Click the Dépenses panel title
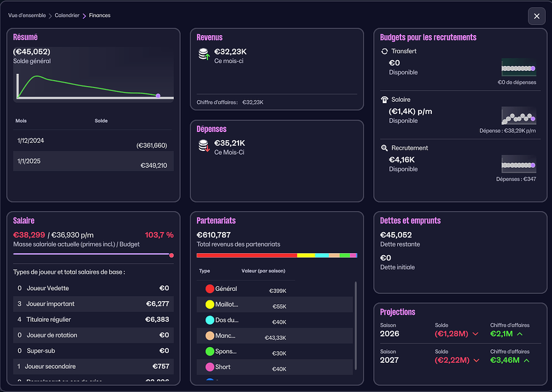The width and height of the screenshot is (552, 392). tap(212, 129)
